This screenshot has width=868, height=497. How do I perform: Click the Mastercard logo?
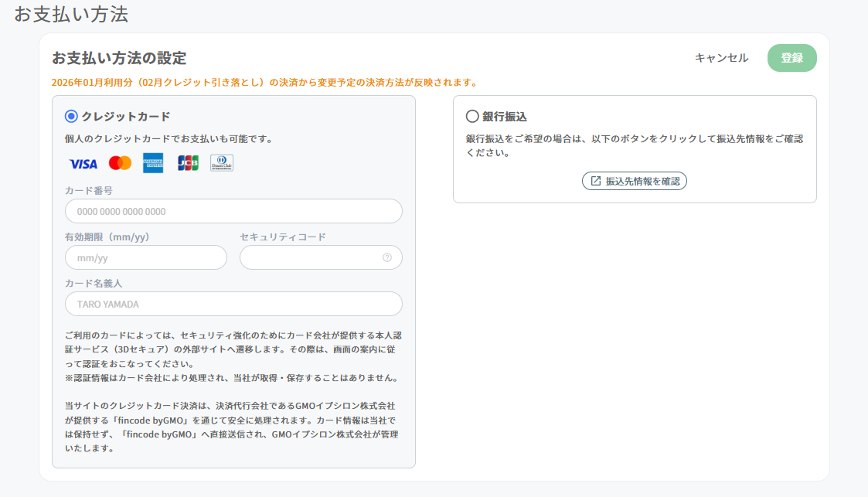(120, 163)
